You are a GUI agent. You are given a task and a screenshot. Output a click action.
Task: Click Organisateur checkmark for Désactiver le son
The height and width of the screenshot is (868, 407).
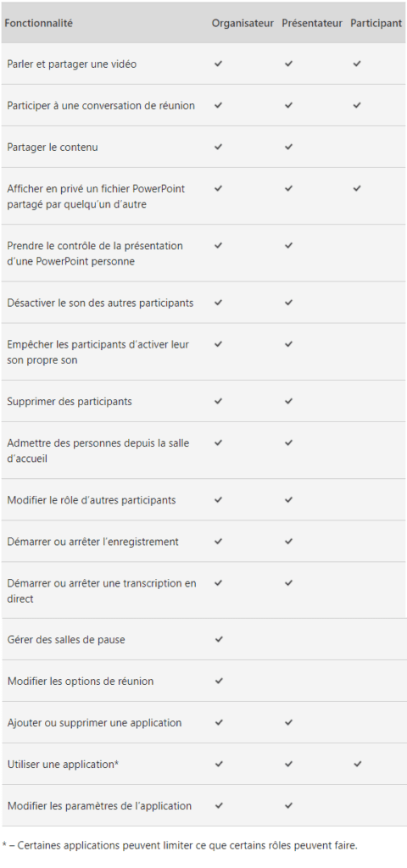218,303
